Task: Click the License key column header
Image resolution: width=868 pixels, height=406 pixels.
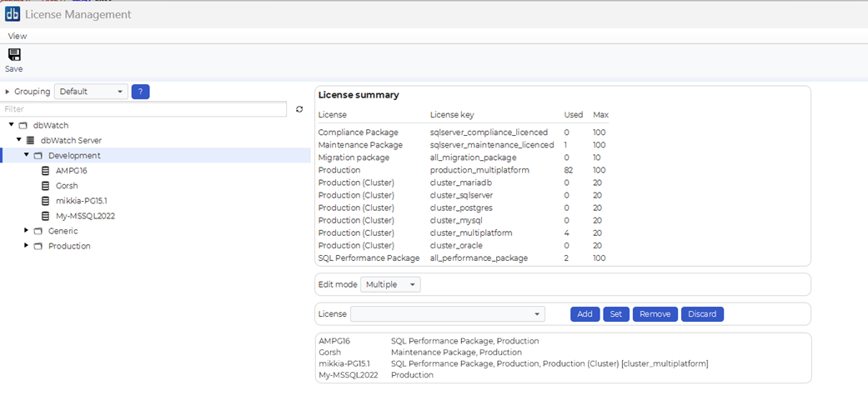Action: coord(452,115)
